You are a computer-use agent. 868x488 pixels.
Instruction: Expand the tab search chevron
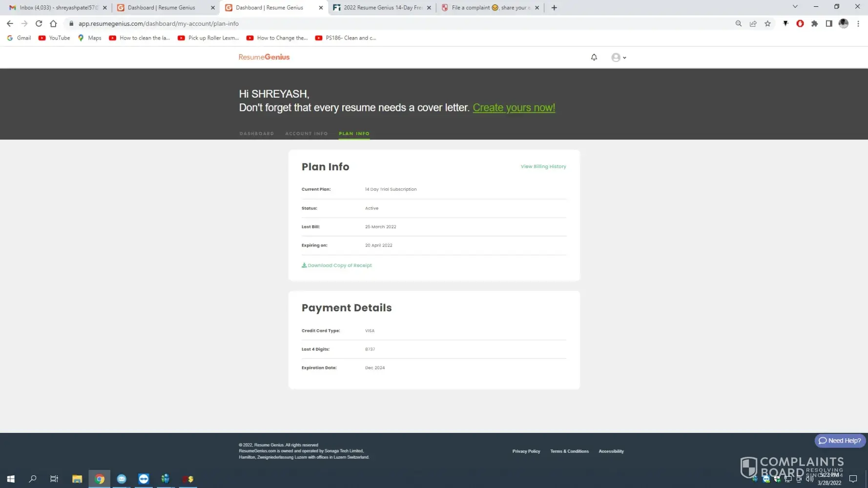(x=795, y=7)
